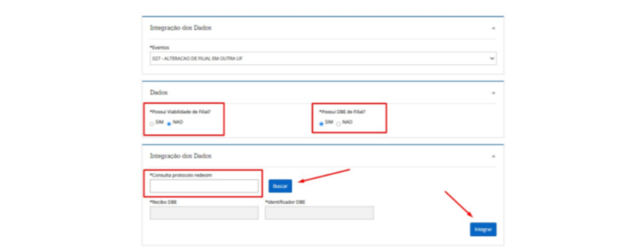Click the Eventos field label
The image size is (644, 250).
pos(160,48)
